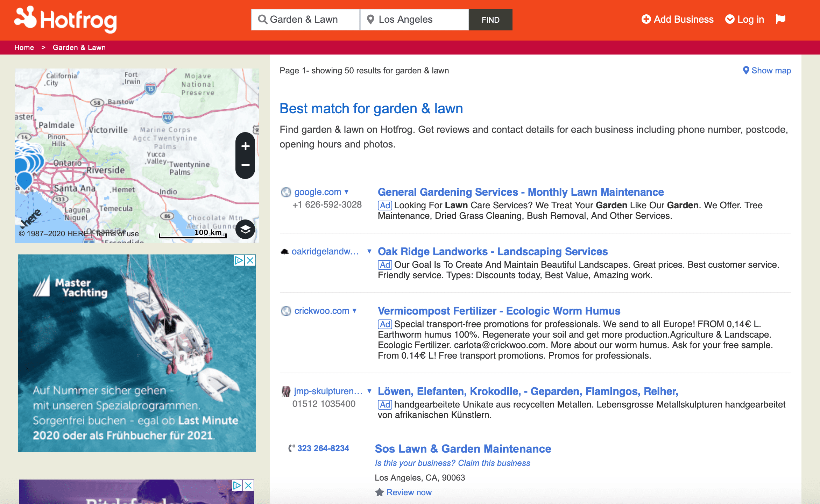This screenshot has height=504, width=820.
Task: Zoom in on the map
Action: click(x=245, y=146)
